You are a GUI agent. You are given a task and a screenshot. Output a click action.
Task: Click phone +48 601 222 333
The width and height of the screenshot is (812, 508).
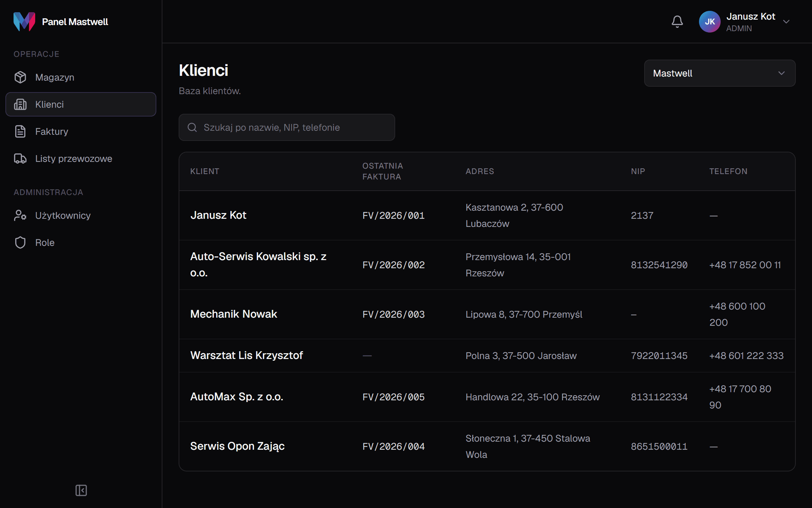coord(746,356)
